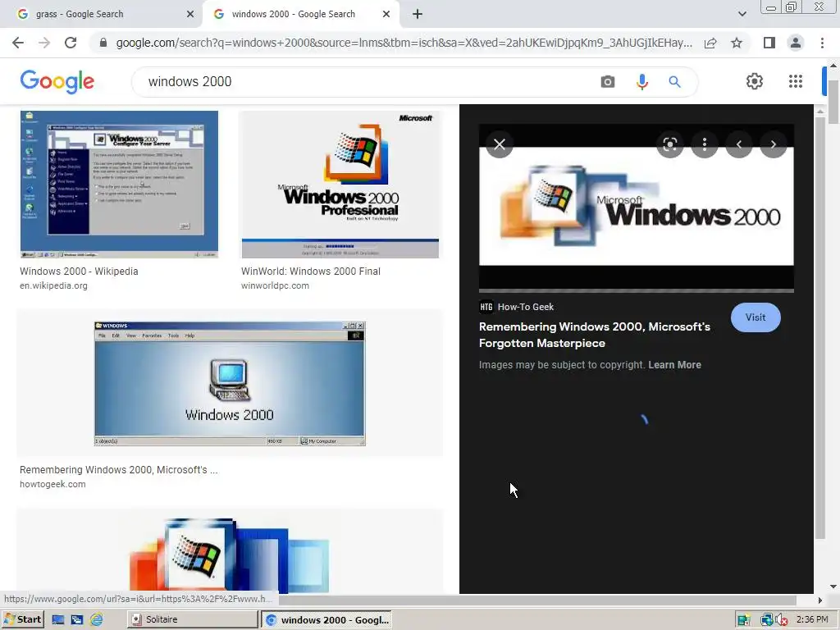Viewport: 840px width, 630px height.
Task: Click the Remembering Windows 2000 caption
Action: [118, 470]
